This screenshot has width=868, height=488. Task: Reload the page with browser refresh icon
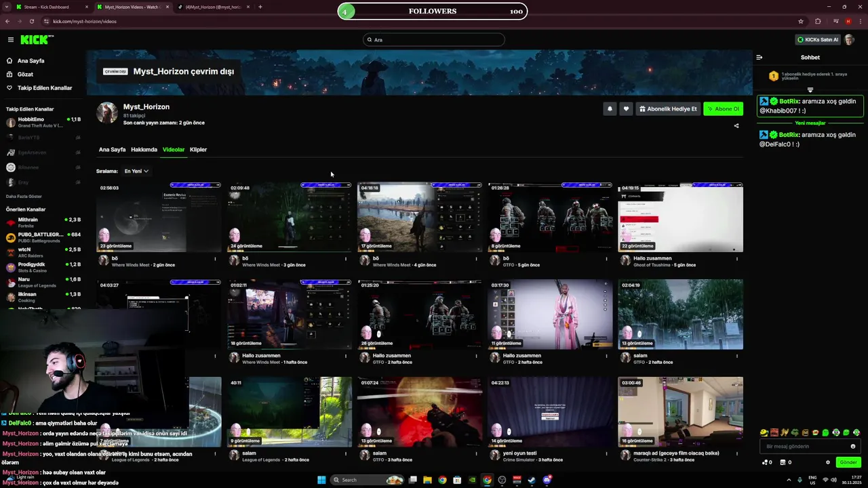coord(32,21)
